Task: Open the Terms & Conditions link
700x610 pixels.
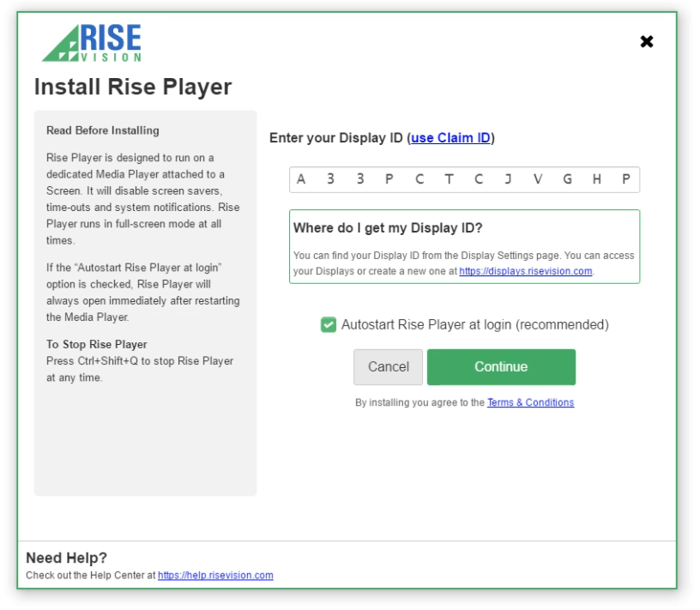Action: coord(530,402)
